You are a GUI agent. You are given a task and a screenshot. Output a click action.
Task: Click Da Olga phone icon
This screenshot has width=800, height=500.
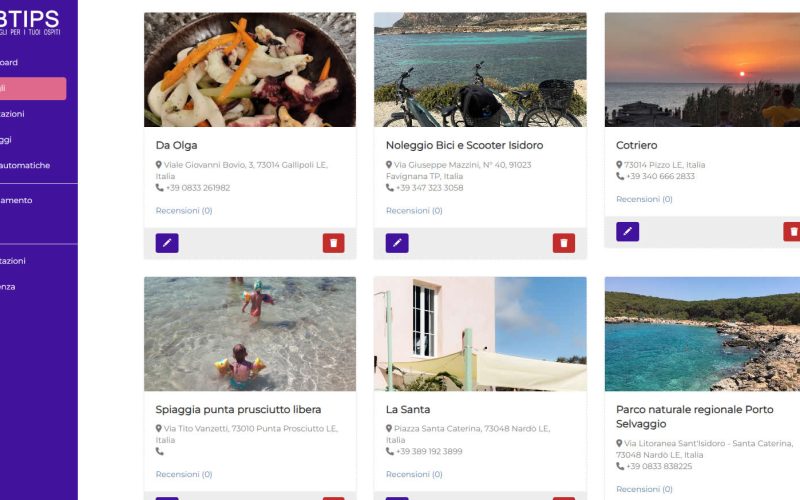[x=160, y=188]
